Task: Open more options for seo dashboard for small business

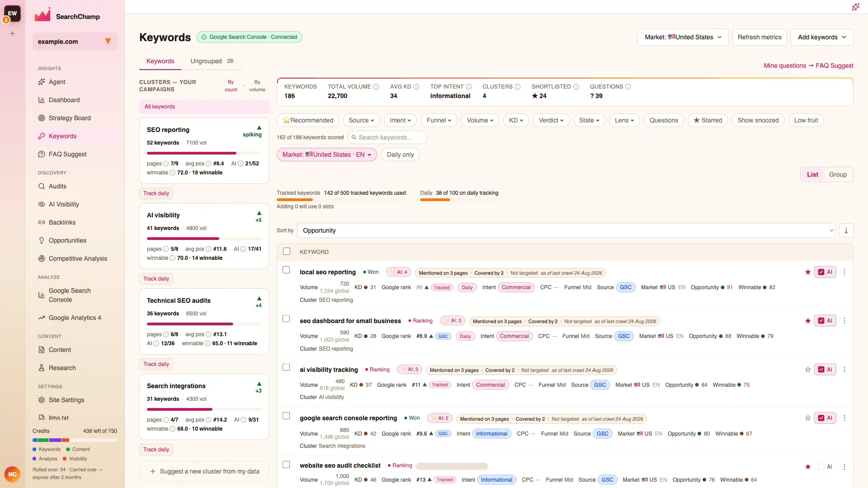Action: coord(844,321)
